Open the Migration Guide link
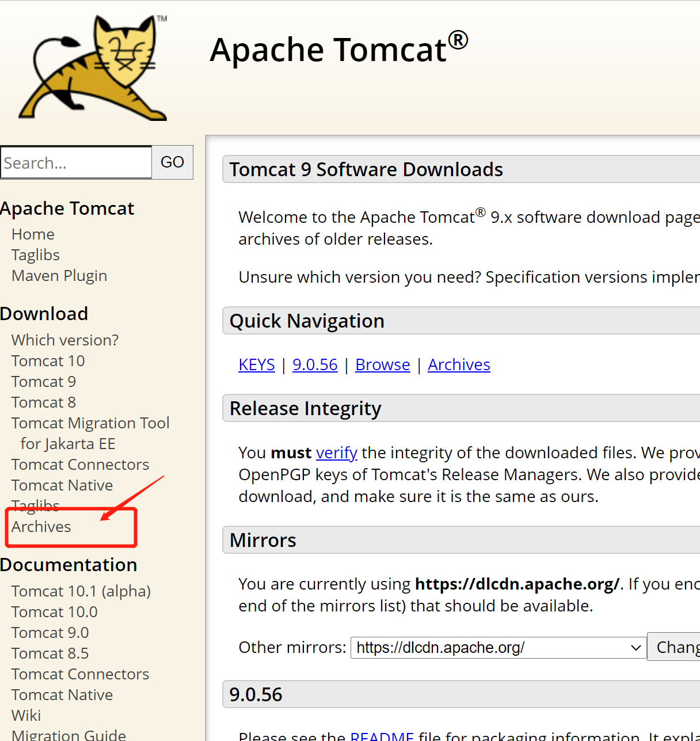 pos(69,735)
